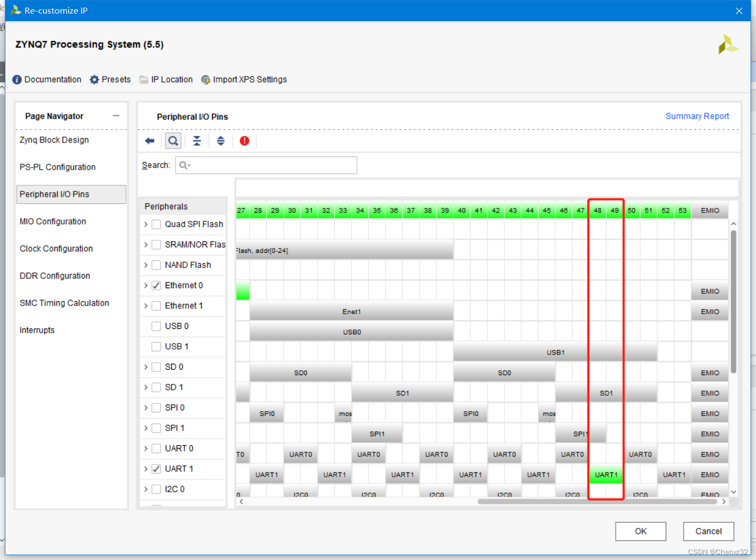
Task: Click the OK button
Action: [641, 531]
